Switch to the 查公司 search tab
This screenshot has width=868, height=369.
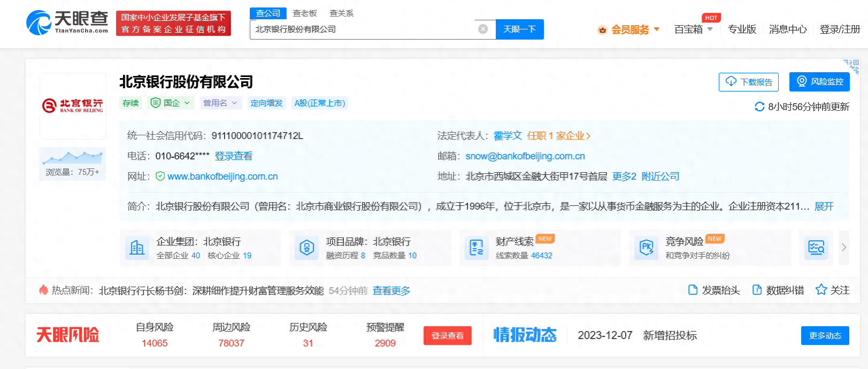tap(268, 13)
